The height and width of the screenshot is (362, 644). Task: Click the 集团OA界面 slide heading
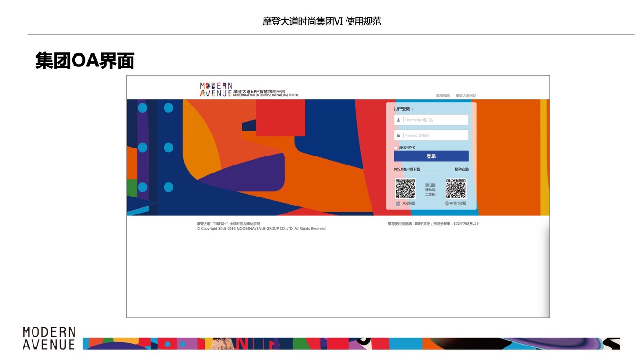coord(85,61)
